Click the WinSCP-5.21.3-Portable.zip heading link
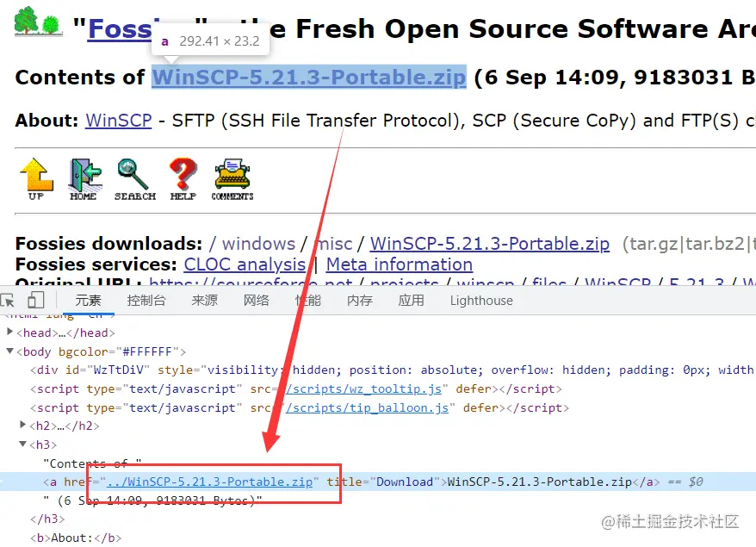The image size is (756, 547). coord(309,78)
